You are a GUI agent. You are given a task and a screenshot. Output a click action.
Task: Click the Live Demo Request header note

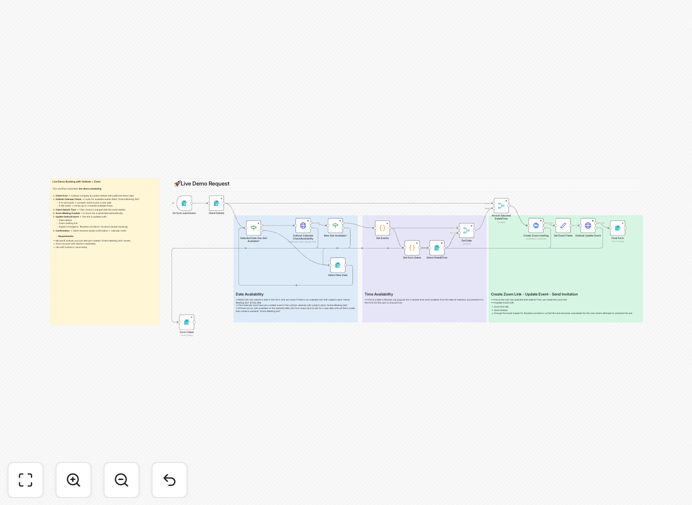point(406,184)
